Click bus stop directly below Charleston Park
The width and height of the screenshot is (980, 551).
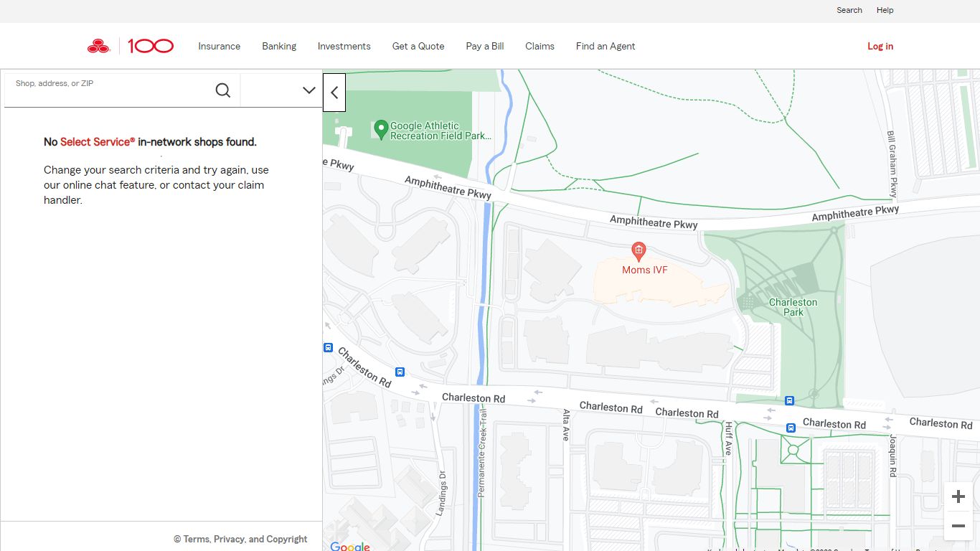point(789,400)
